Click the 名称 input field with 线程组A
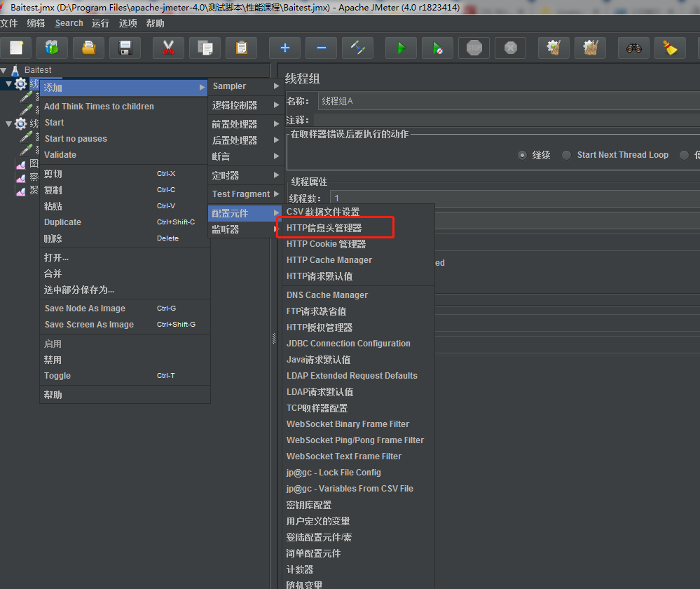The height and width of the screenshot is (589, 700). (x=509, y=102)
